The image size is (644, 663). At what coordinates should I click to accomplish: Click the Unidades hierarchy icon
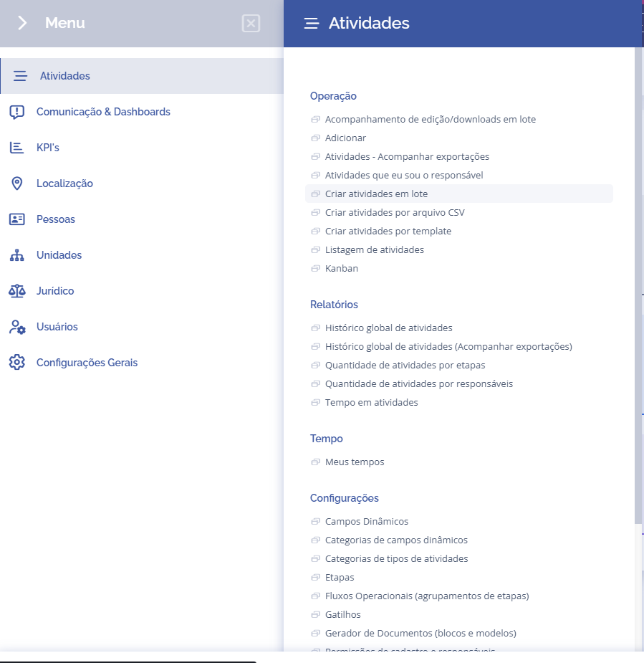16,255
